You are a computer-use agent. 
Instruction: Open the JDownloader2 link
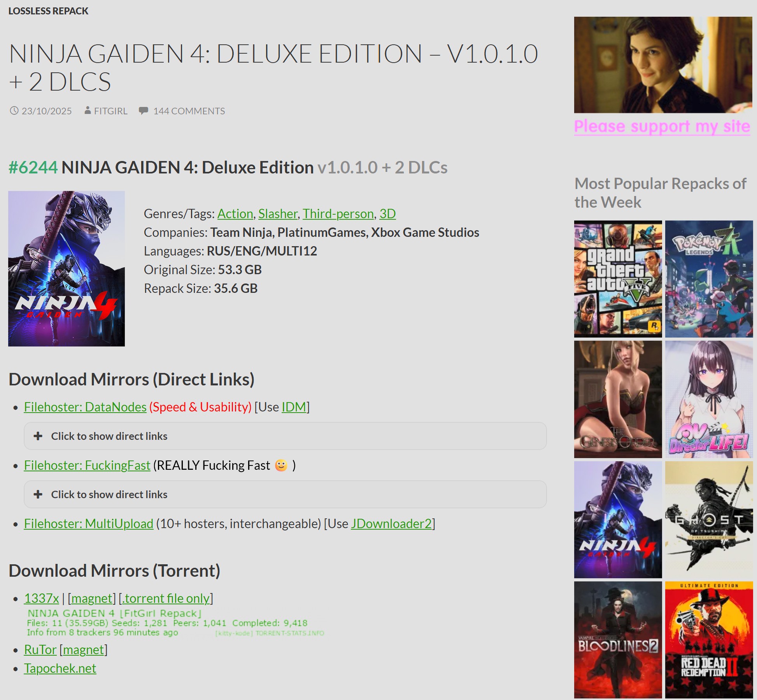pos(391,523)
